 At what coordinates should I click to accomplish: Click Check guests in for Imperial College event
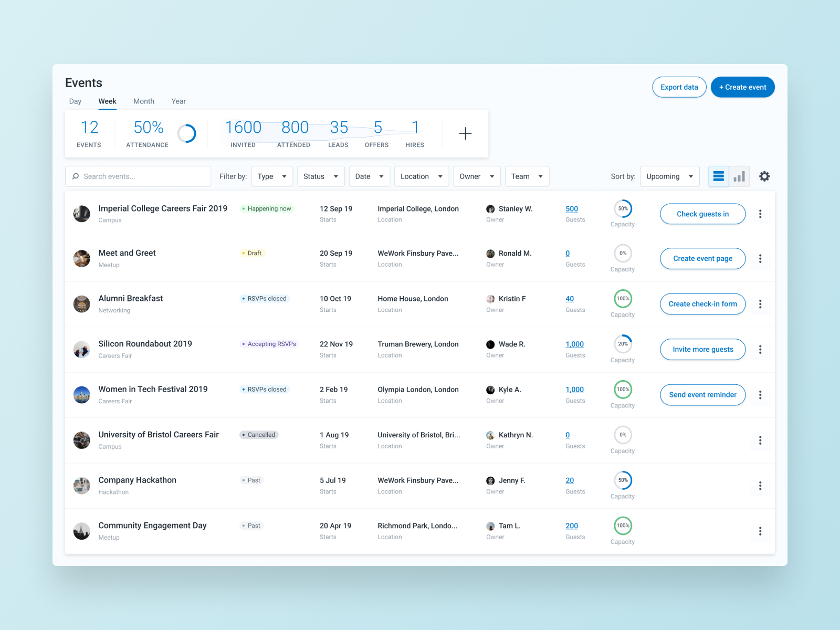(702, 214)
